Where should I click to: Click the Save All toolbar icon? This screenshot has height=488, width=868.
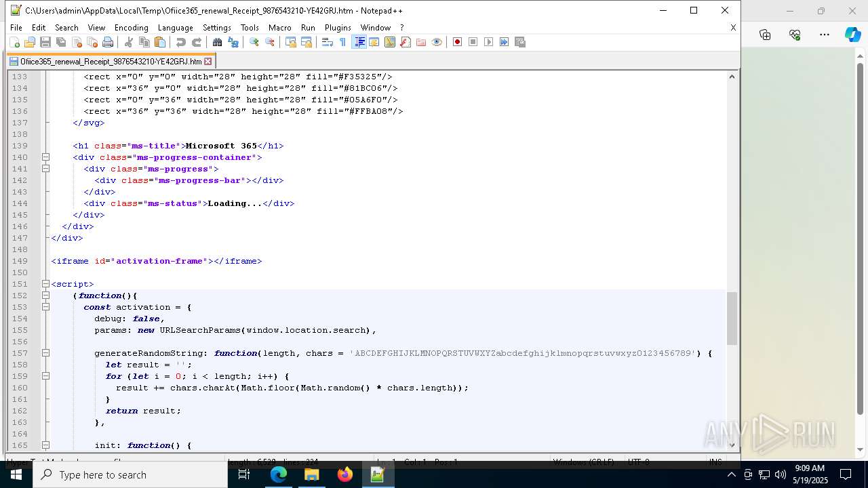[61, 42]
